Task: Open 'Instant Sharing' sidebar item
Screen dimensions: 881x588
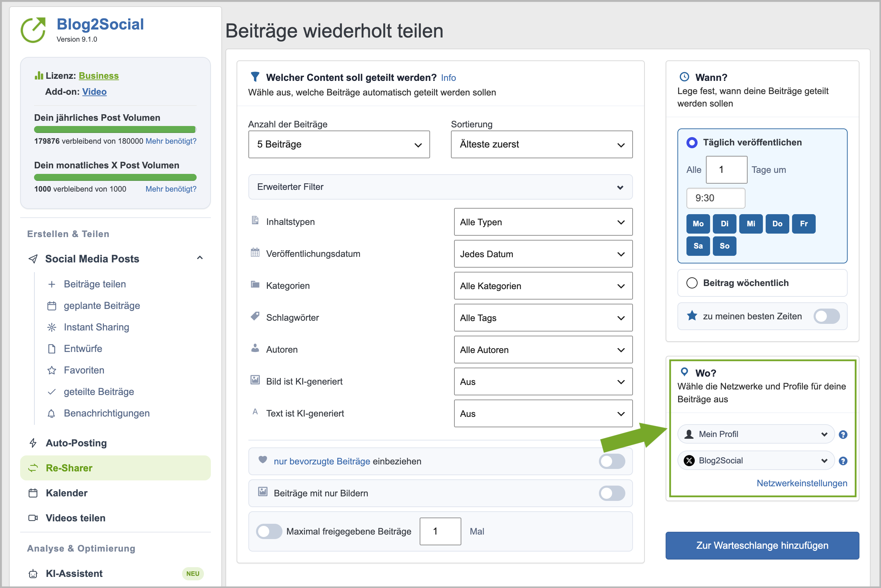Action: tap(97, 327)
